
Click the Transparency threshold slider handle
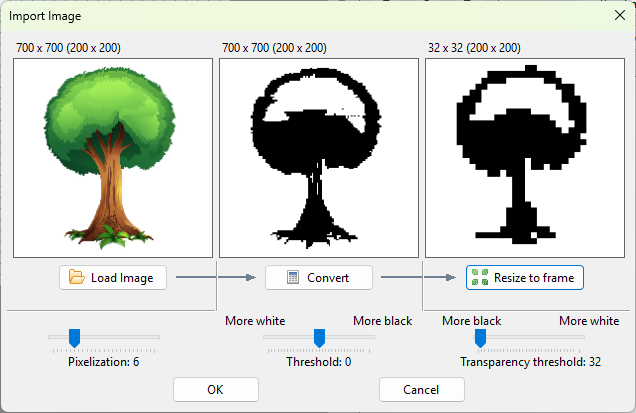(481, 338)
